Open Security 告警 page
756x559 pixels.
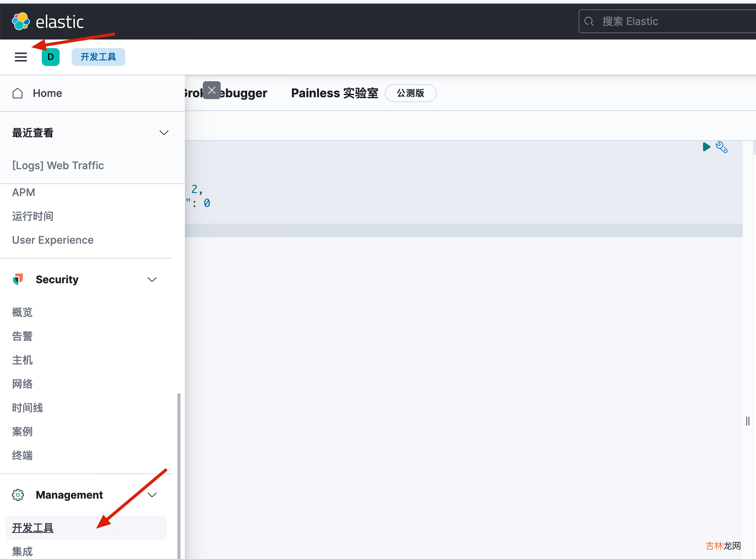point(22,336)
